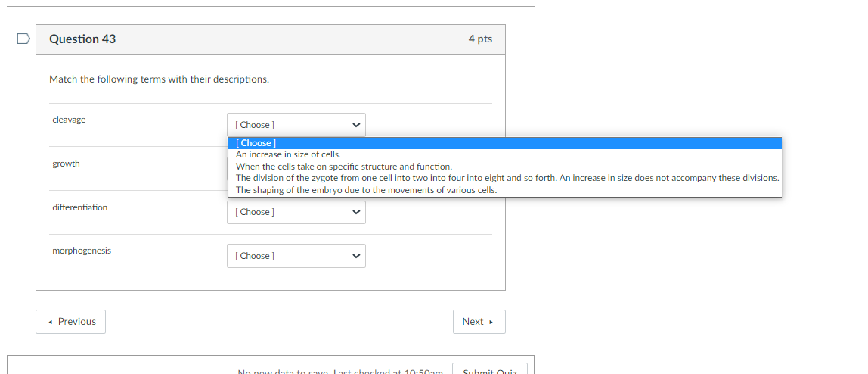Choose 'When the cells take on specific structure' option

click(x=505, y=167)
